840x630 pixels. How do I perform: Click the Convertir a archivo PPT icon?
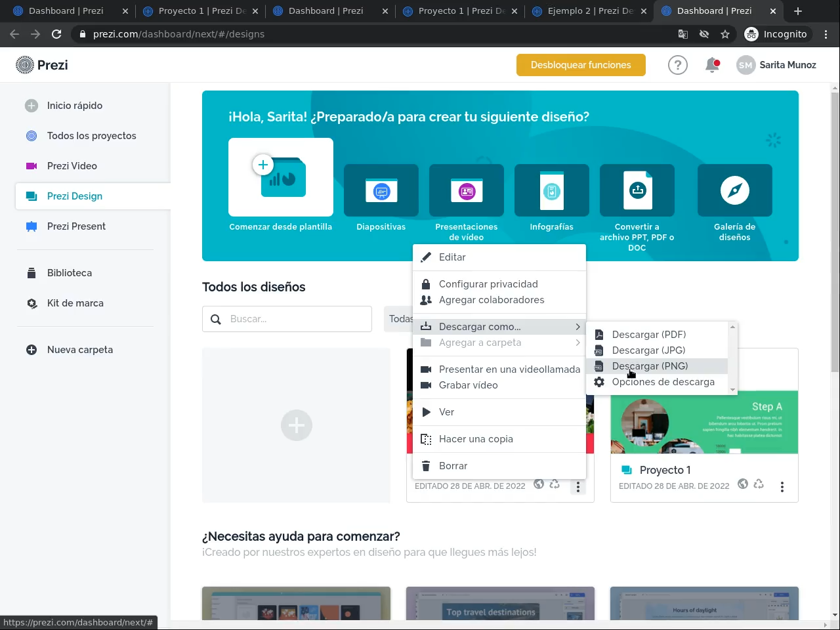(x=637, y=190)
